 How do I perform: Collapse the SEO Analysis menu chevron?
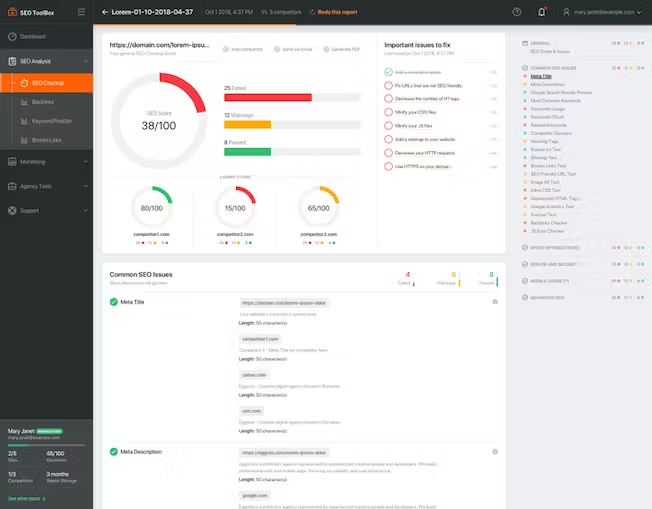[86, 61]
